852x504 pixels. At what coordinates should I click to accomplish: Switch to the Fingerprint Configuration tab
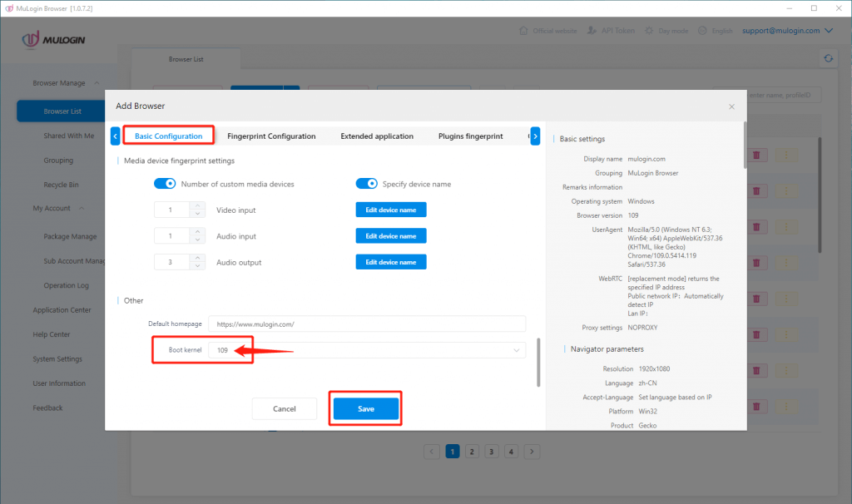[271, 136]
